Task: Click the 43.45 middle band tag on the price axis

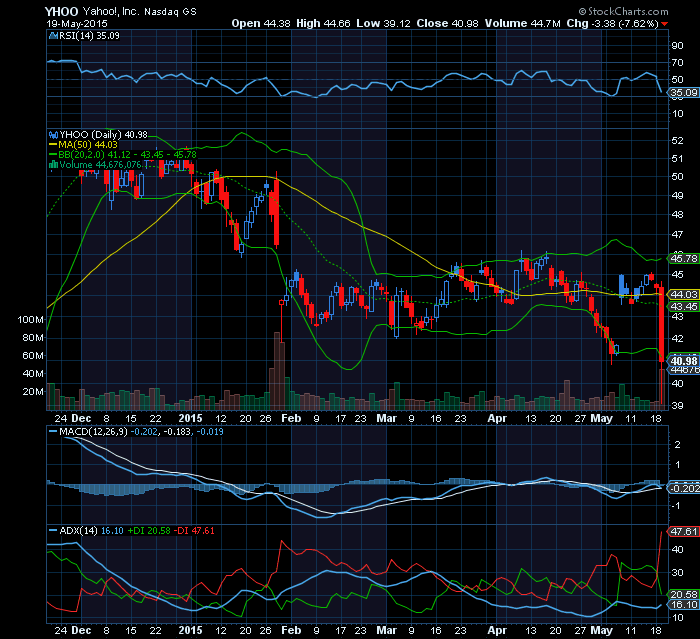Action: (683, 306)
